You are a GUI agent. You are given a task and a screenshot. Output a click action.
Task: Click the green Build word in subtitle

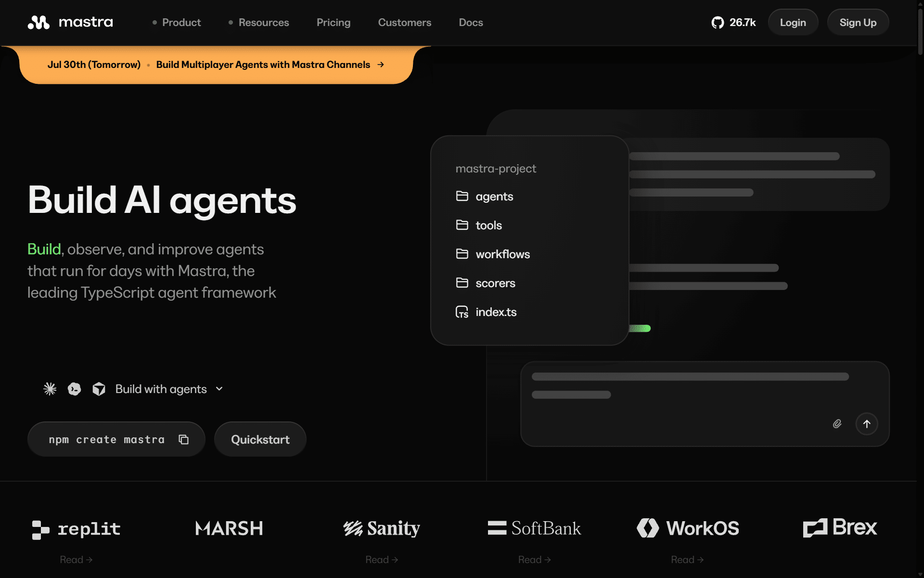(x=44, y=249)
